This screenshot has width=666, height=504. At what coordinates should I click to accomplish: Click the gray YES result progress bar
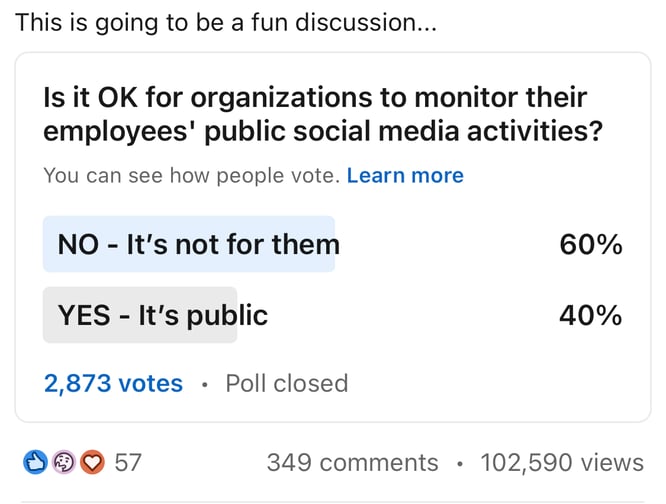[140, 315]
